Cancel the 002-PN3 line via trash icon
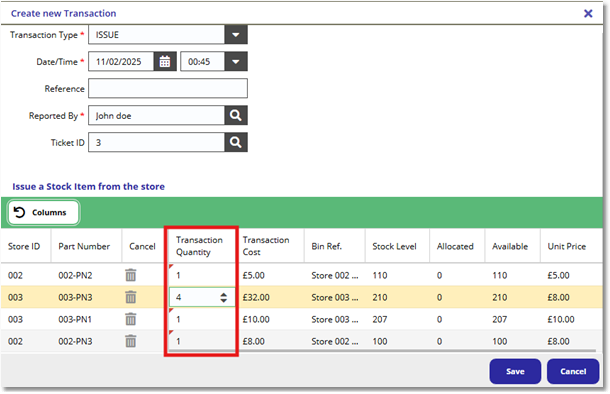Screen dimensions: 610x394 131,341
